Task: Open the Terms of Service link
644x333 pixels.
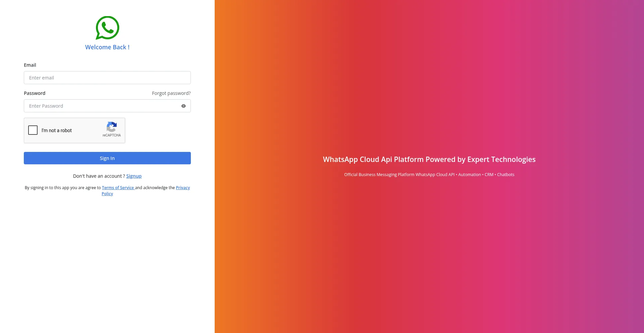Action: point(118,188)
